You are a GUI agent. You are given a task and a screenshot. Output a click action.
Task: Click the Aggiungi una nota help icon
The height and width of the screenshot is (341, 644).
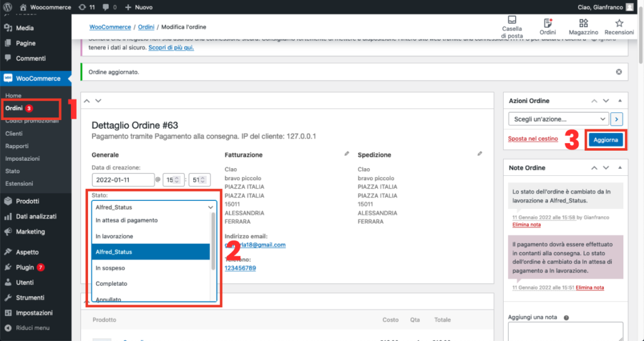(x=567, y=318)
